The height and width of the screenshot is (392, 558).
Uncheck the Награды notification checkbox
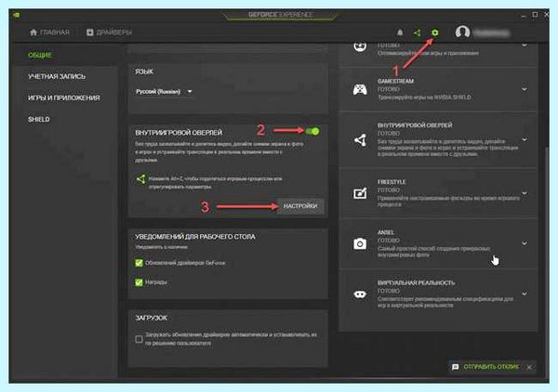[139, 282]
